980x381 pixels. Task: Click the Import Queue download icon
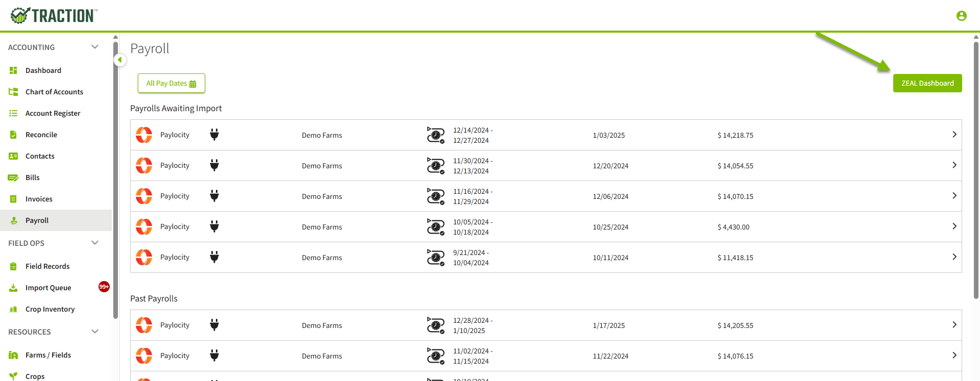[x=13, y=288]
